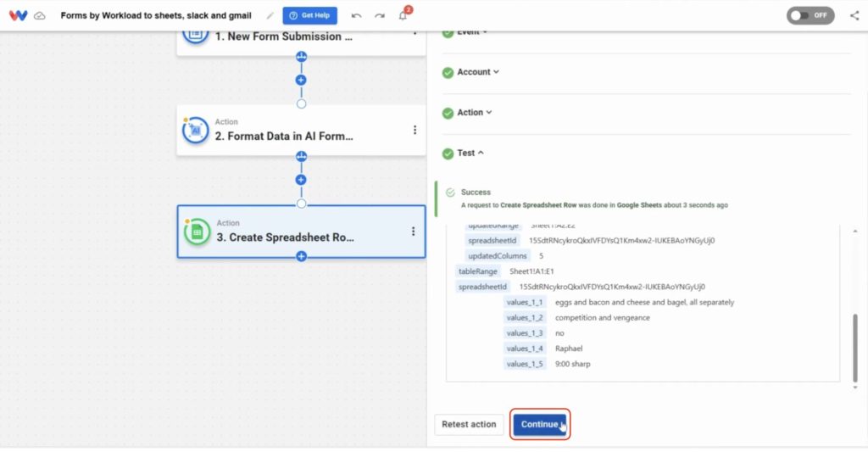Undo the last change
Image resolution: width=868 pixels, height=452 pixels.
(x=357, y=15)
